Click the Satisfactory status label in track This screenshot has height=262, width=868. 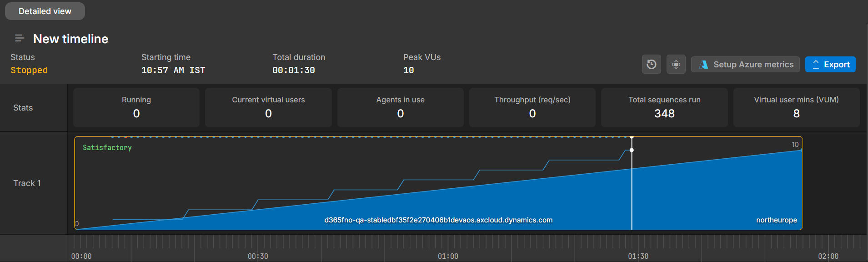pyautogui.click(x=107, y=148)
